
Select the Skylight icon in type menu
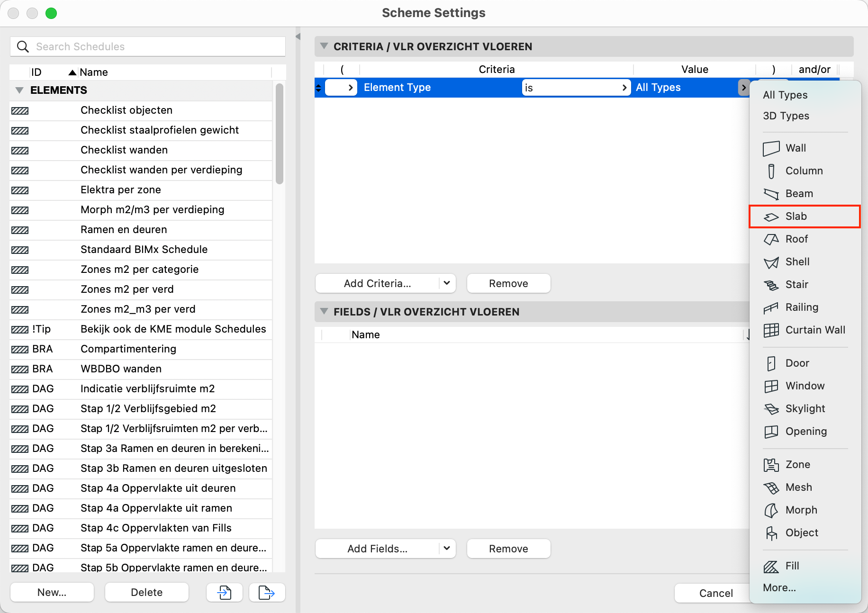pos(771,409)
